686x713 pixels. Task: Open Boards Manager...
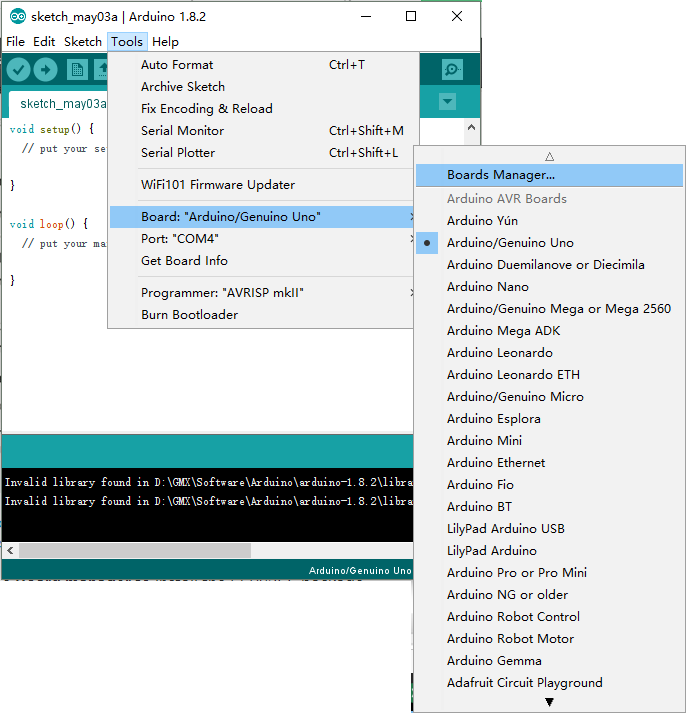click(x=549, y=175)
